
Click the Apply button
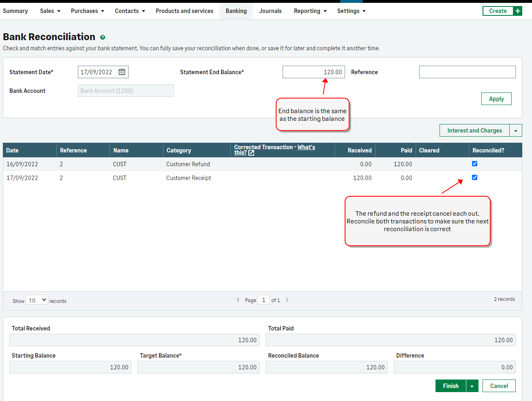click(x=496, y=99)
